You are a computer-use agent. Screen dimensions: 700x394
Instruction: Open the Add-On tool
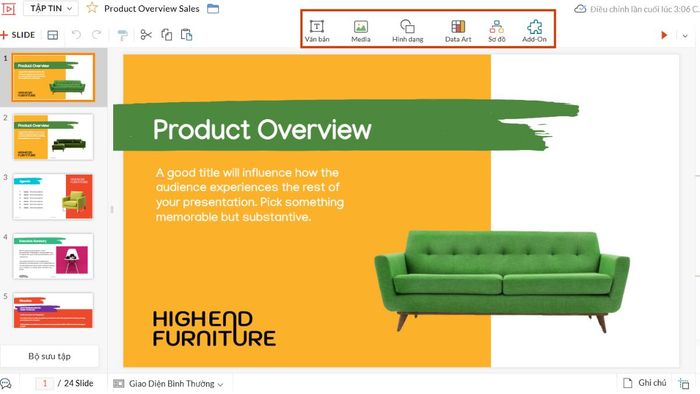tap(534, 31)
